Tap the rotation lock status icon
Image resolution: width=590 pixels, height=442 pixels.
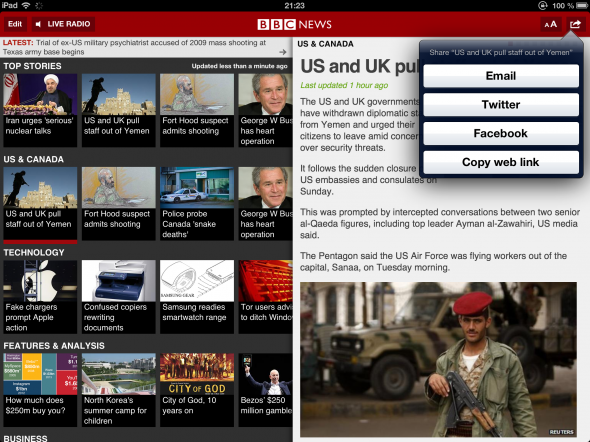pos(542,6)
